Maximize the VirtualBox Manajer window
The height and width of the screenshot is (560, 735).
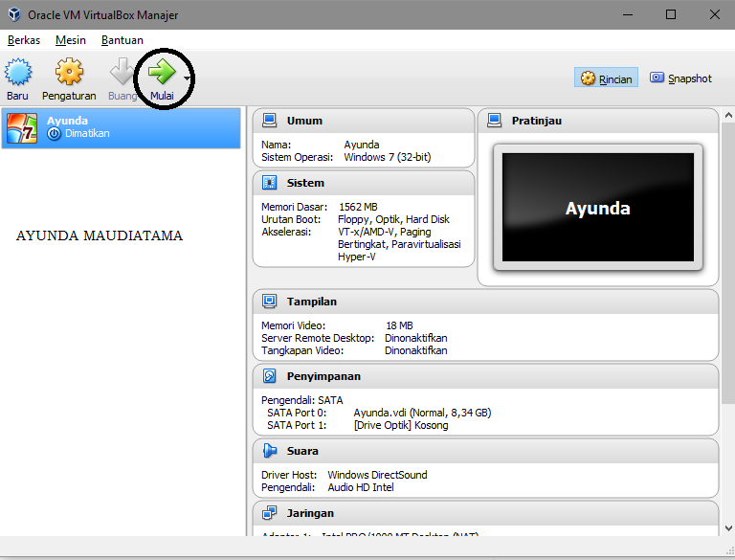[671, 14]
